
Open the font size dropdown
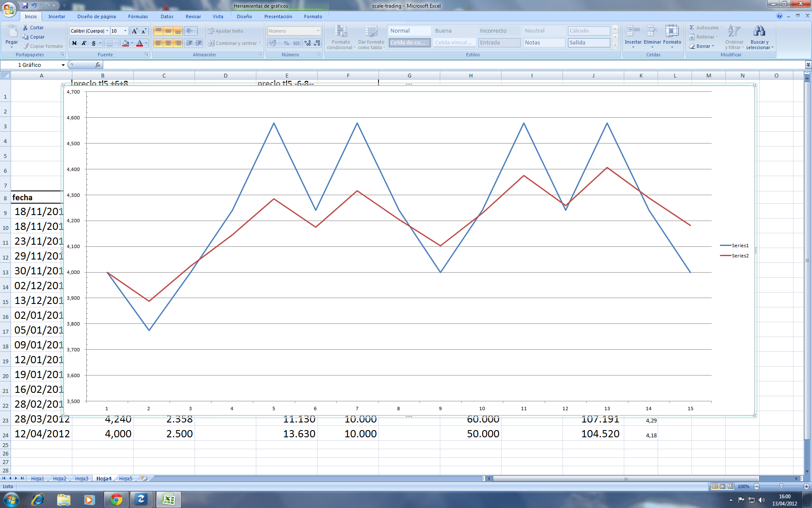(x=125, y=31)
